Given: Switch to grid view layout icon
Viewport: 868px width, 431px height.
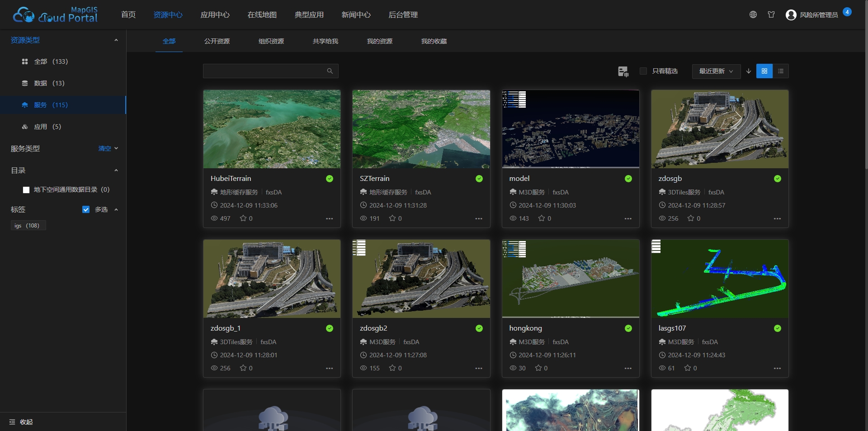Looking at the screenshot, I should (764, 71).
